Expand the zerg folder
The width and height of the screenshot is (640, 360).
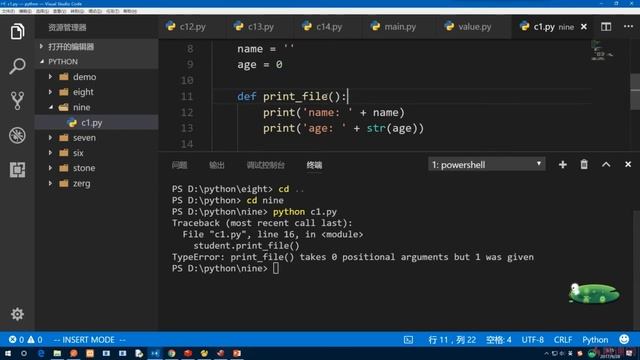tap(97, 183)
